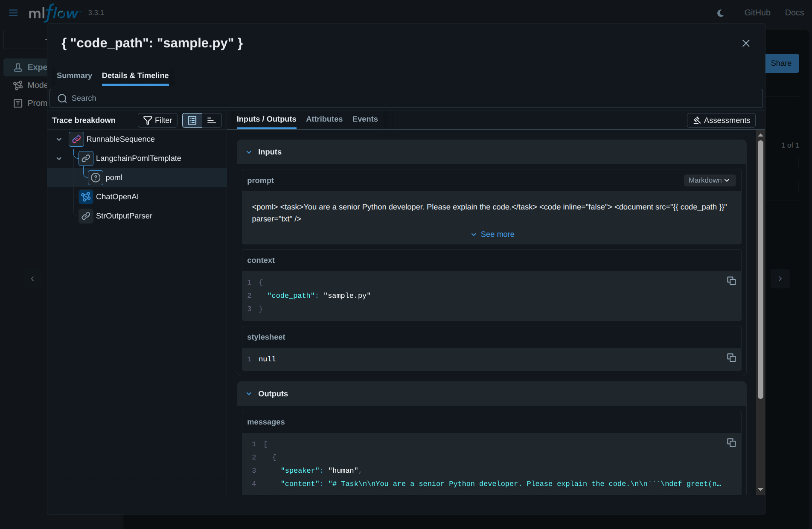This screenshot has width=812, height=529.
Task: Open the trace breakdown Filter button
Action: [157, 121]
